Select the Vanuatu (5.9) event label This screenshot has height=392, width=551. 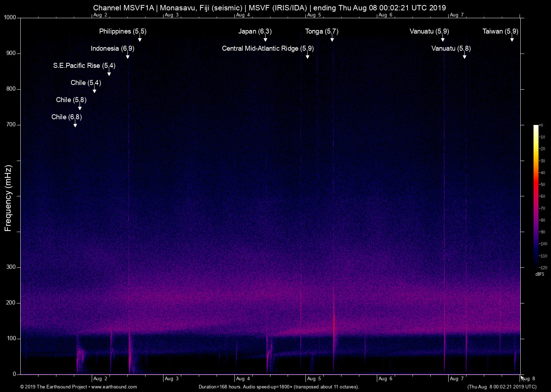[429, 31]
